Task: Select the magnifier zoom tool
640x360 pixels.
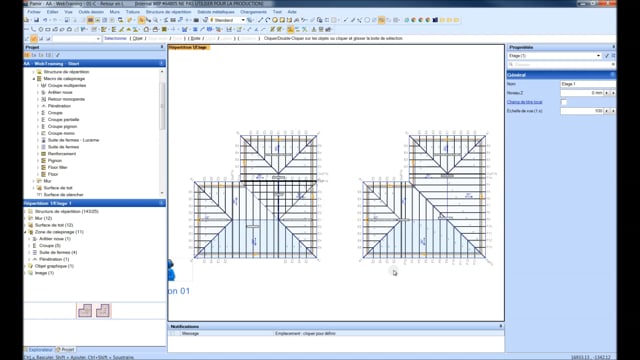Action: coord(156,20)
